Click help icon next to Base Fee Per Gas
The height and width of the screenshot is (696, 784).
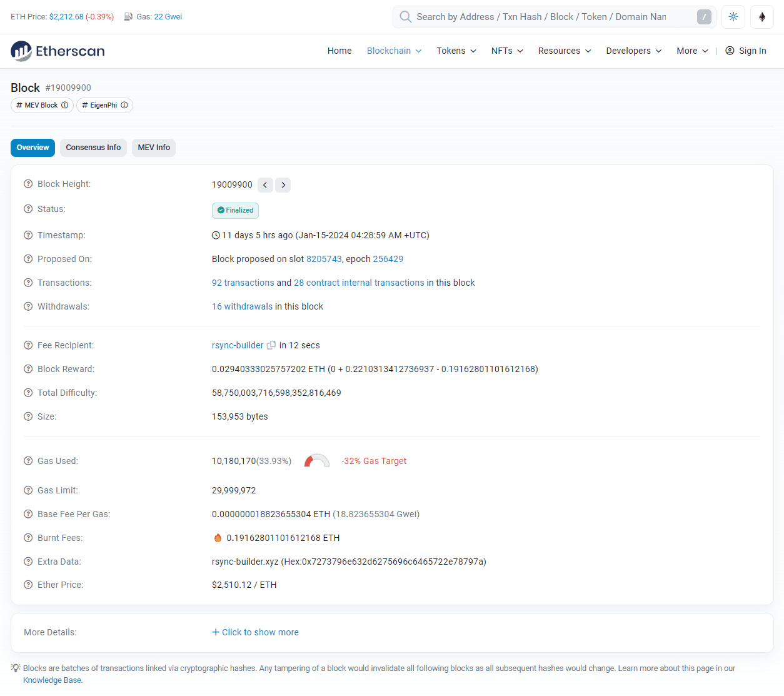click(28, 514)
